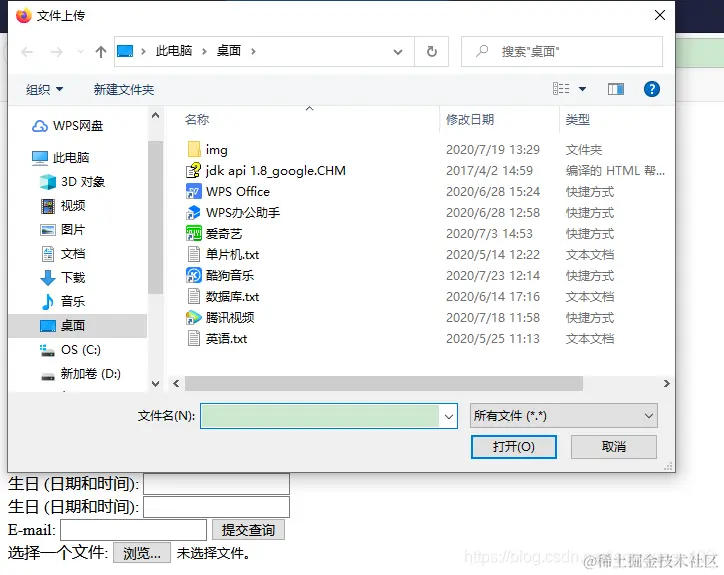The height and width of the screenshot is (575, 724).
Task: Expand the chevron after 此电脑 in path
Action: point(204,51)
